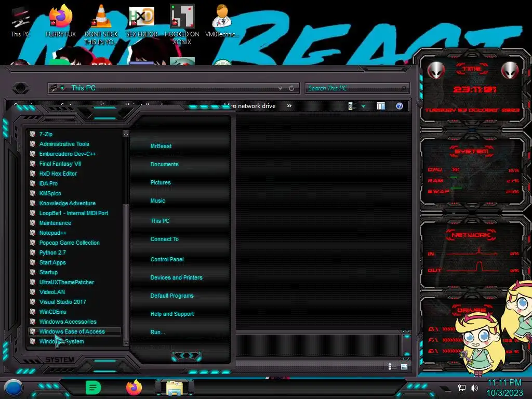Viewport: 532px width, 399px height.
Task: Open Devices and Printers
Action: 176,277
